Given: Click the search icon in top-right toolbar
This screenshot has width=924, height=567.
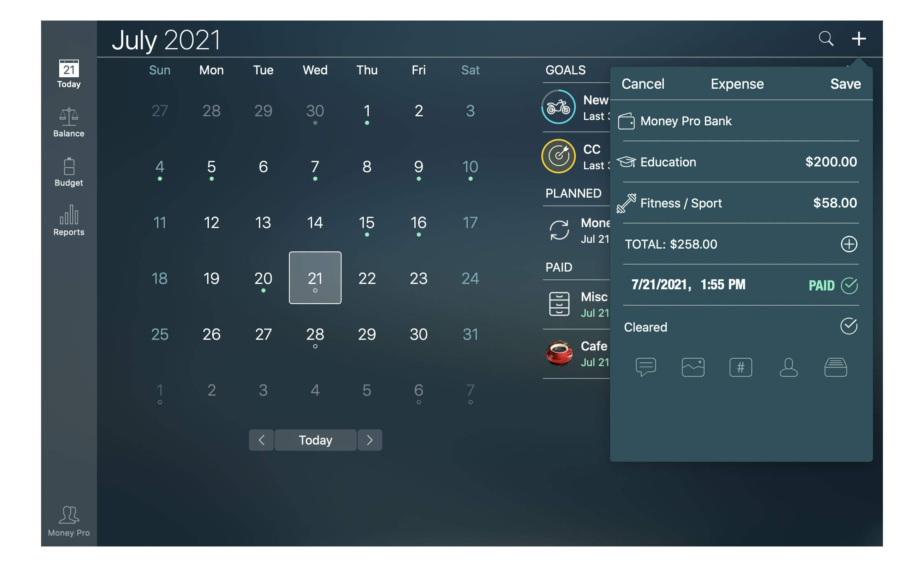Looking at the screenshot, I should pyautogui.click(x=826, y=37).
